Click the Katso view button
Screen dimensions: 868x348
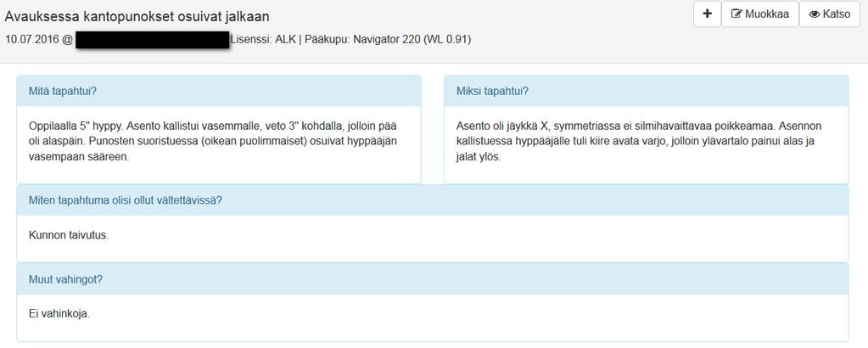pyautogui.click(x=829, y=14)
